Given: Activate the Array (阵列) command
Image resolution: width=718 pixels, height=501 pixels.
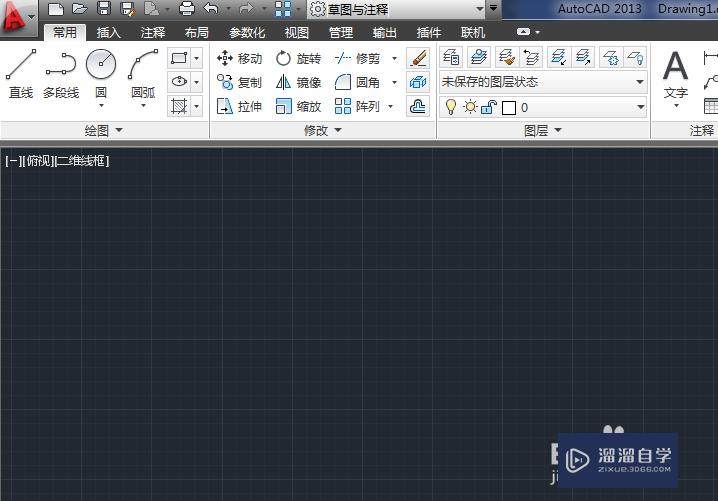Looking at the screenshot, I should click(x=357, y=106).
